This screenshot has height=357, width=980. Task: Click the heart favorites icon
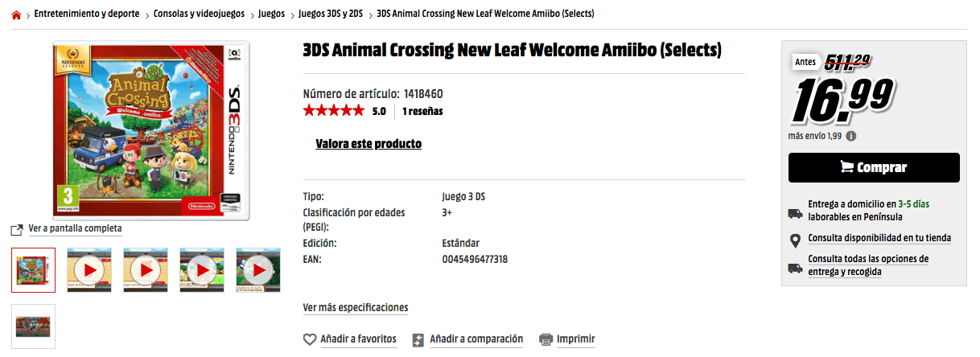[310, 340]
